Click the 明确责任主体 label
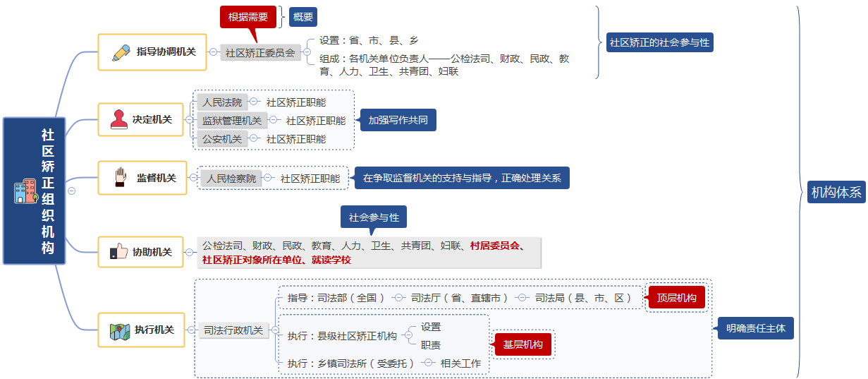The image size is (868, 379). click(756, 328)
